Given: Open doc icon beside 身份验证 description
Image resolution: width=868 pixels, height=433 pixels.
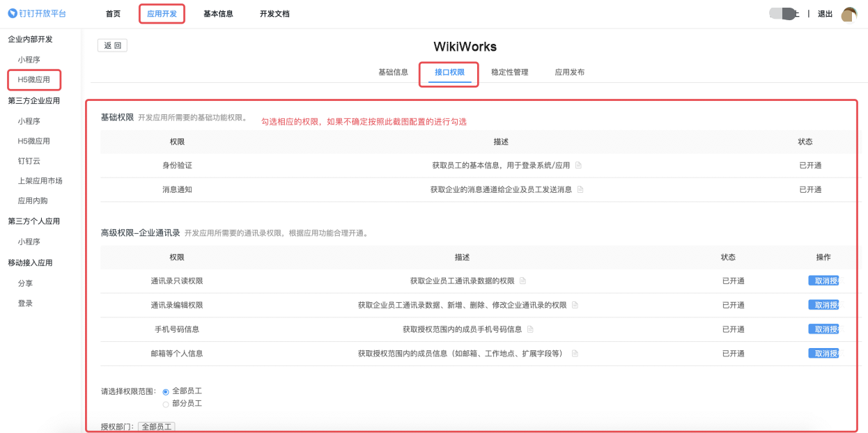Looking at the screenshot, I should (x=578, y=166).
